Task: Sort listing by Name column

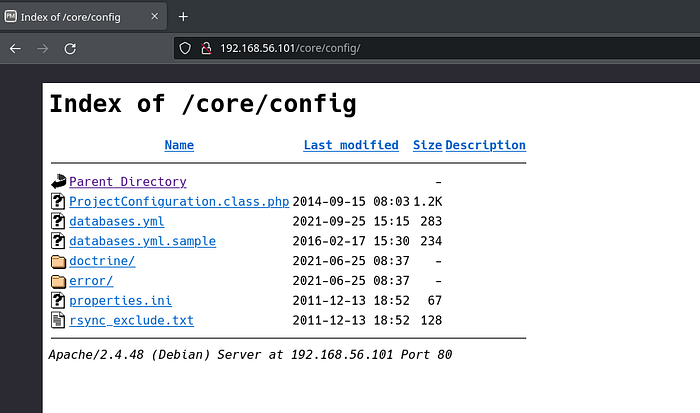Action: [179, 145]
